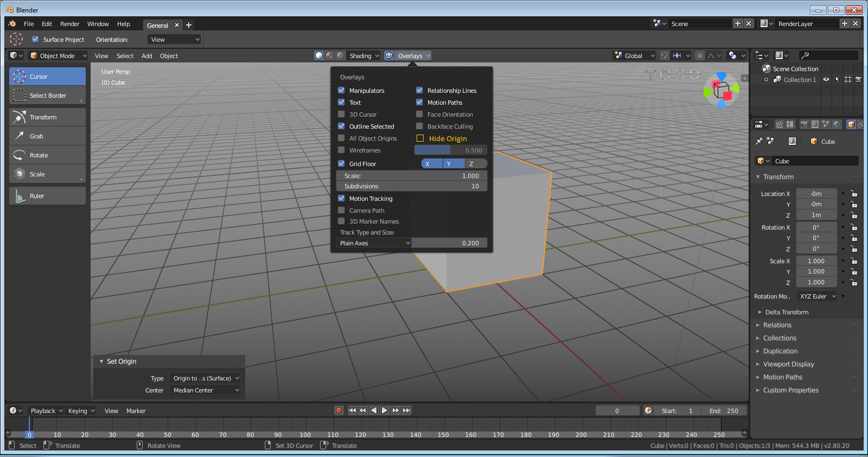Open the Window menu
This screenshot has width=868, height=457.
[x=98, y=24]
